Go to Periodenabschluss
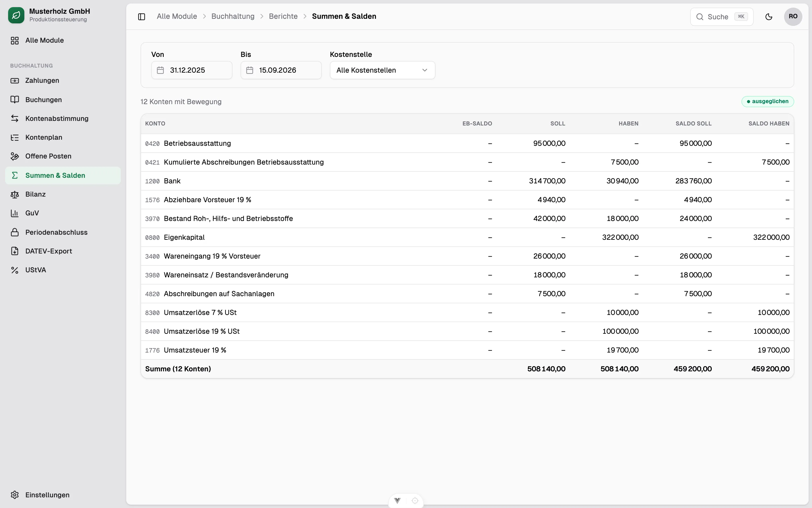 tap(63, 232)
